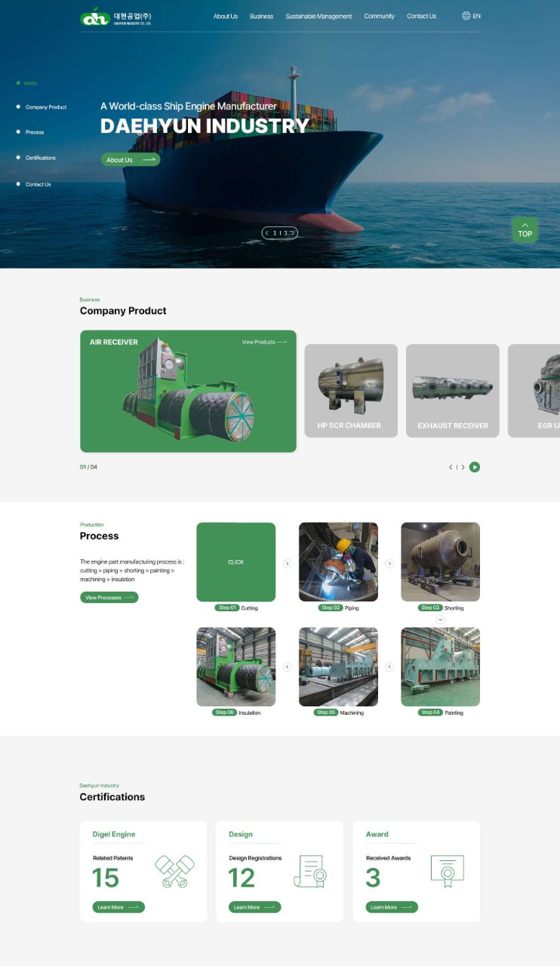Image resolution: width=560 pixels, height=966 pixels.
Task: Click the green CLICK tile for Cutting
Action: point(236,562)
